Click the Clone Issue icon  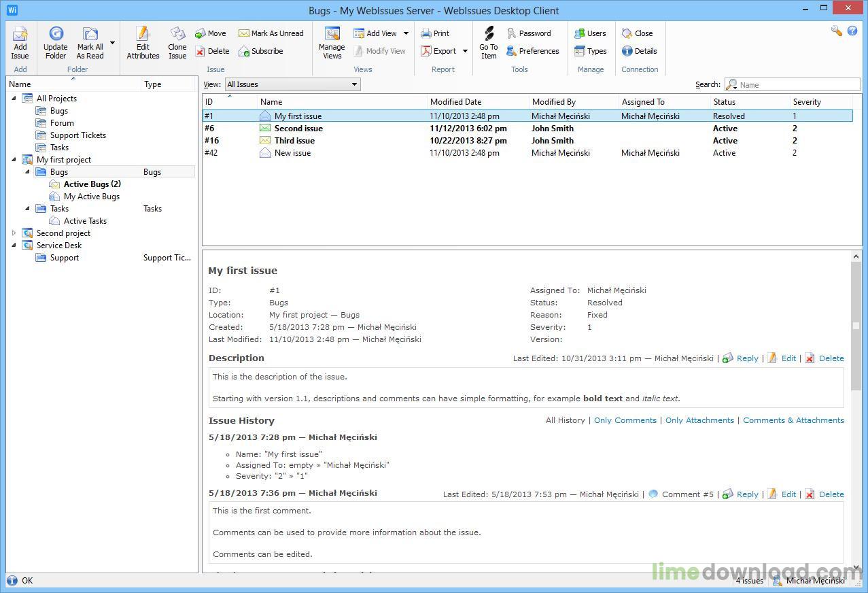[x=177, y=43]
